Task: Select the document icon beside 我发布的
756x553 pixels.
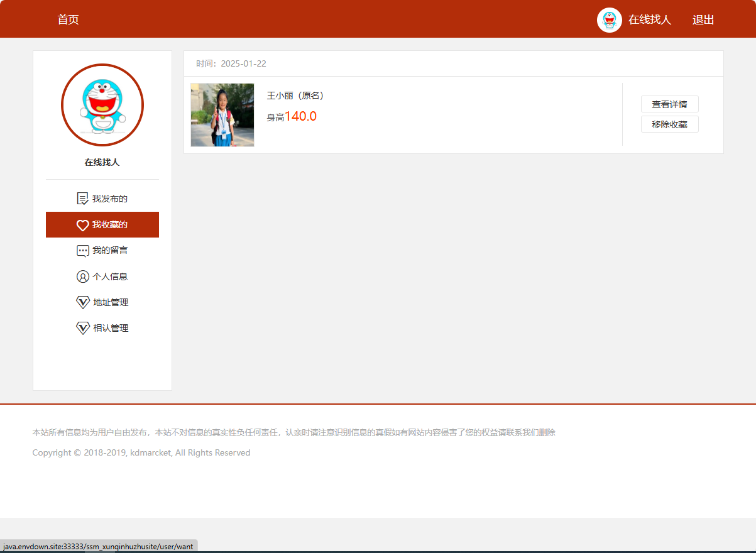Action: (x=82, y=198)
